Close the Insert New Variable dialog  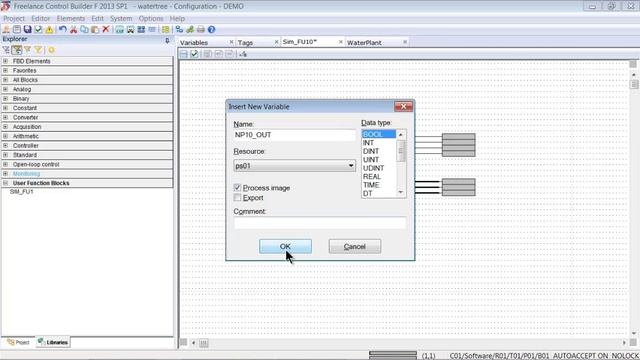pos(403,107)
